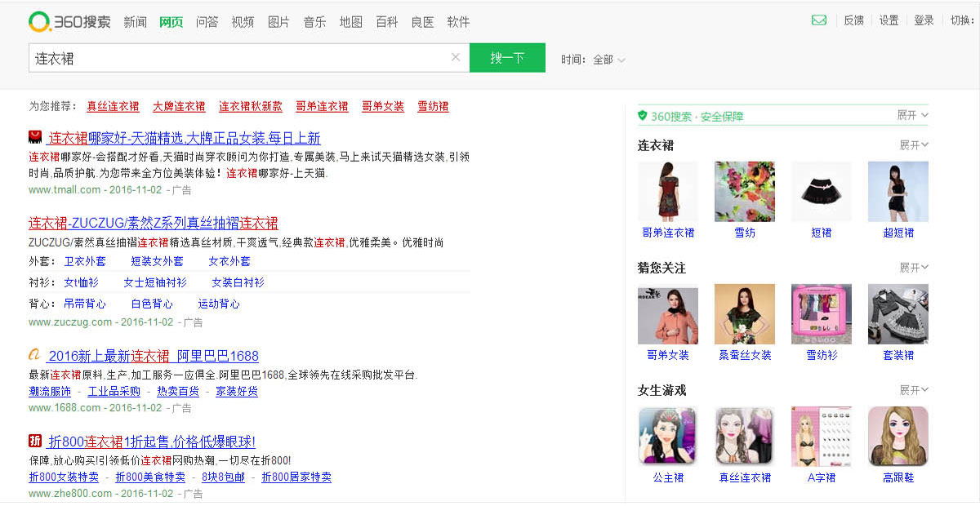Clear the search box with the X icon
Screen dimensions: 980x506
click(x=456, y=57)
